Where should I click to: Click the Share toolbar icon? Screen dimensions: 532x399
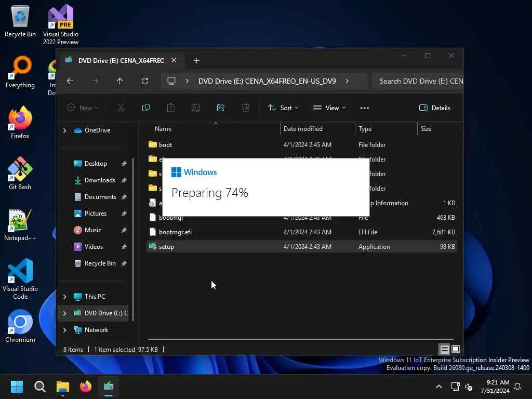click(x=220, y=108)
